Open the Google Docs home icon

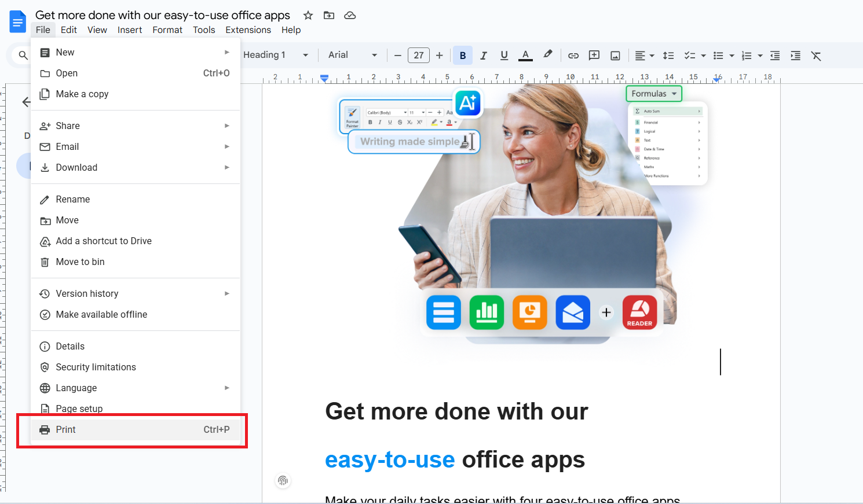pos(17,21)
